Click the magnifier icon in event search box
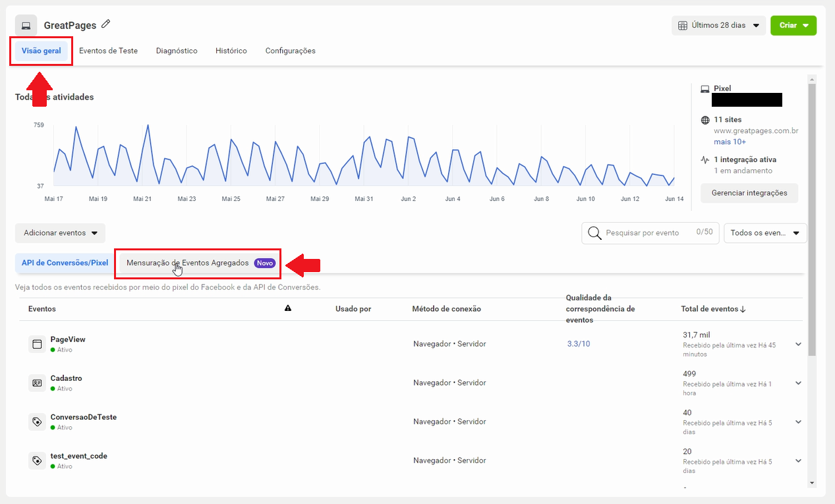 (x=594, y=233)
